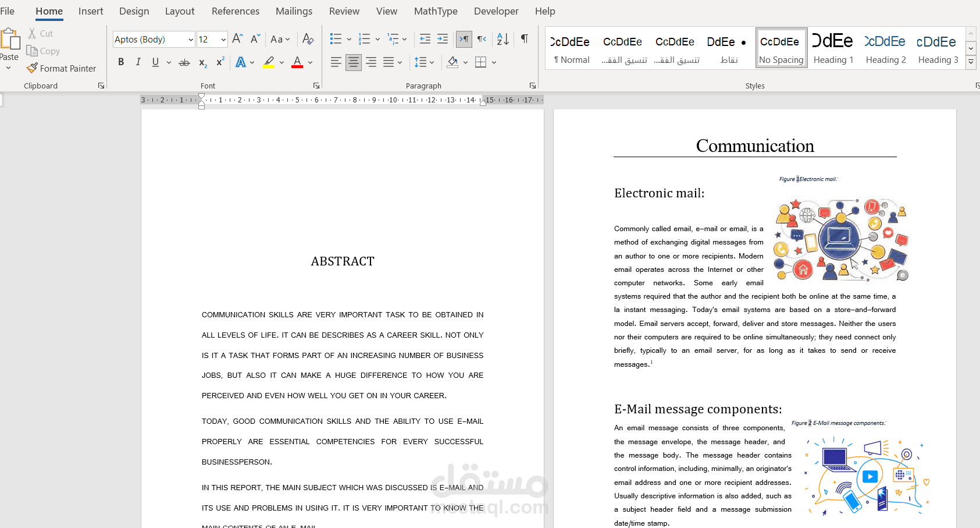Image resolution: width=980 pixels, height=528 pixels.
Task: Apply the Normal style
Action: (x=571, y=48)
